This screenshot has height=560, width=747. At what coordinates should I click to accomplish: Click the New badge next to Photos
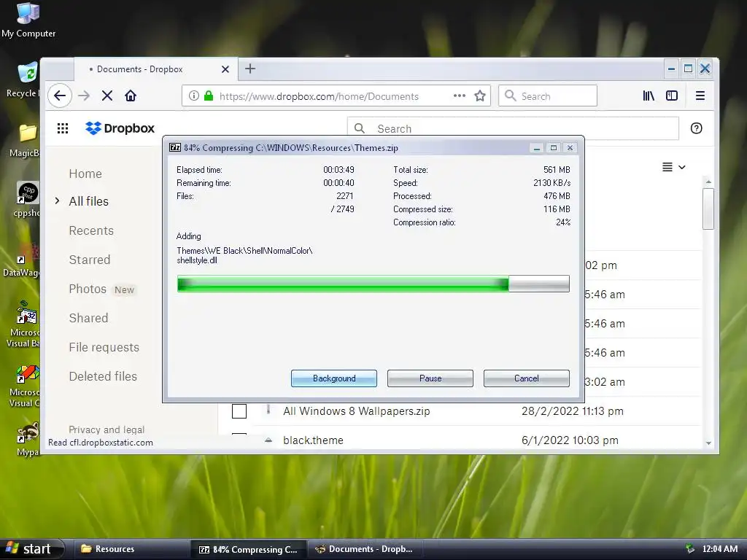click(124, 289)
